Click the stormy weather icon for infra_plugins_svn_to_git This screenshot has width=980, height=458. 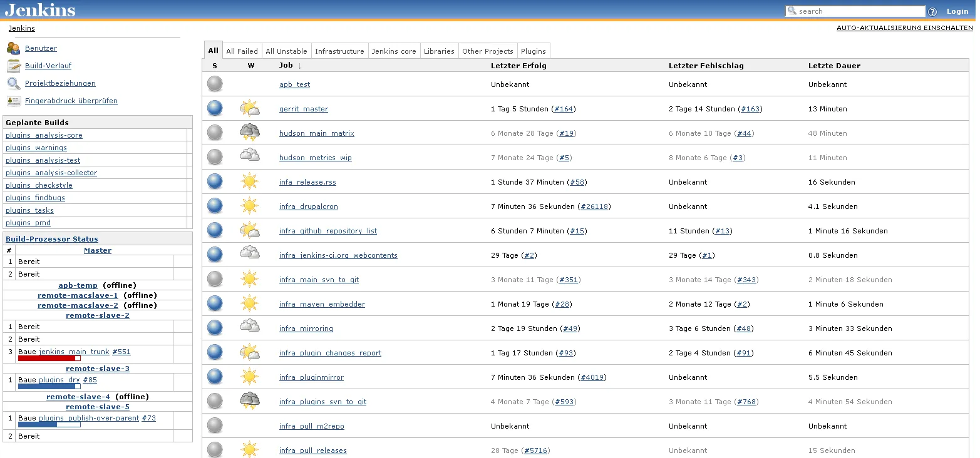249,400
